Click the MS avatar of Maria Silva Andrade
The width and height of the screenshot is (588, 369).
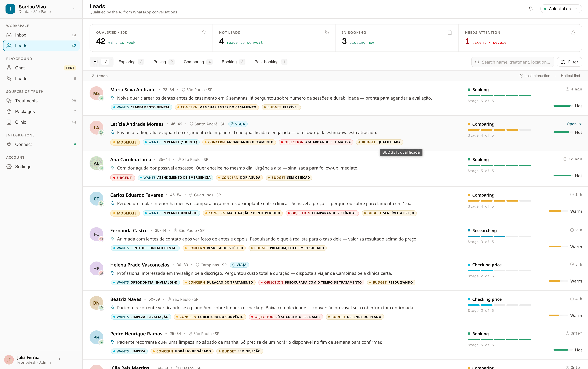96,93
